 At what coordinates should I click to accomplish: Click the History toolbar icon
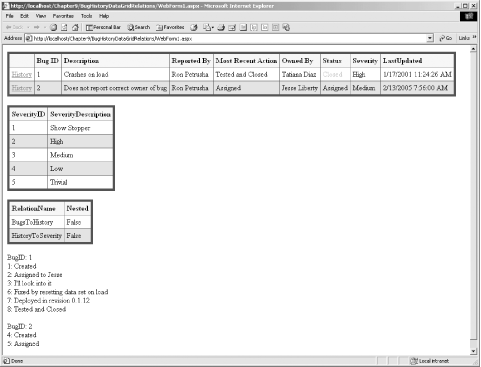tap(194, 27)
